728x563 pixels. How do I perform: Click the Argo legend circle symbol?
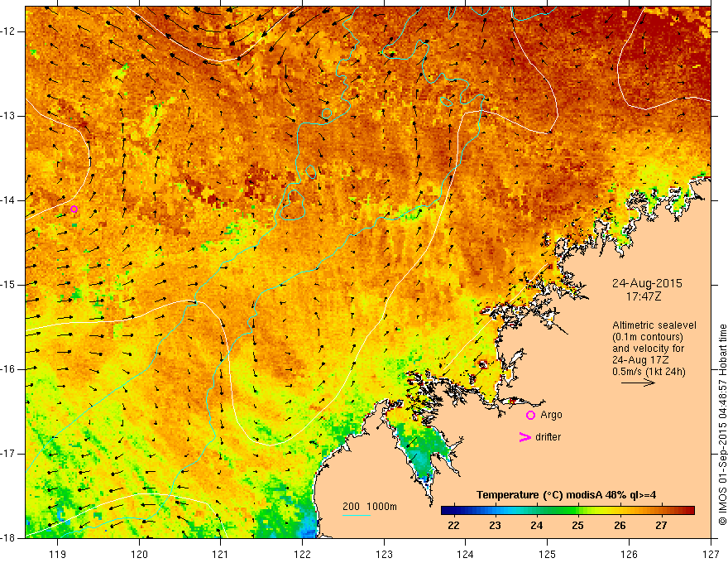(530, 416)
